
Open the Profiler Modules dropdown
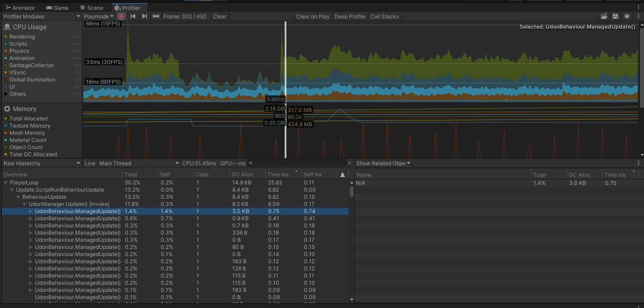point(42,16)
